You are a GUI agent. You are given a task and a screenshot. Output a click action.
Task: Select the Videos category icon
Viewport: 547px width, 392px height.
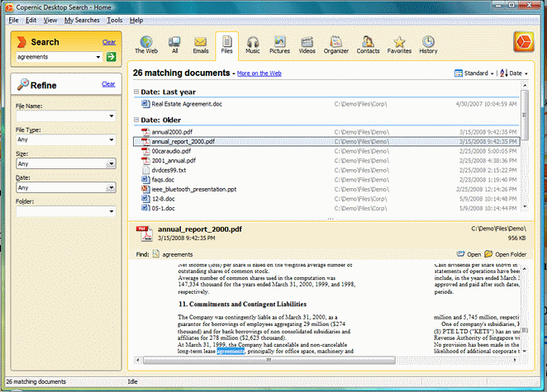[307, 44]
